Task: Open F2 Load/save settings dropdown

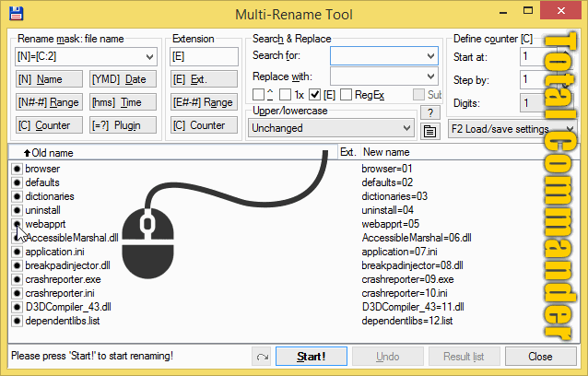Action: tap(512, 129)
